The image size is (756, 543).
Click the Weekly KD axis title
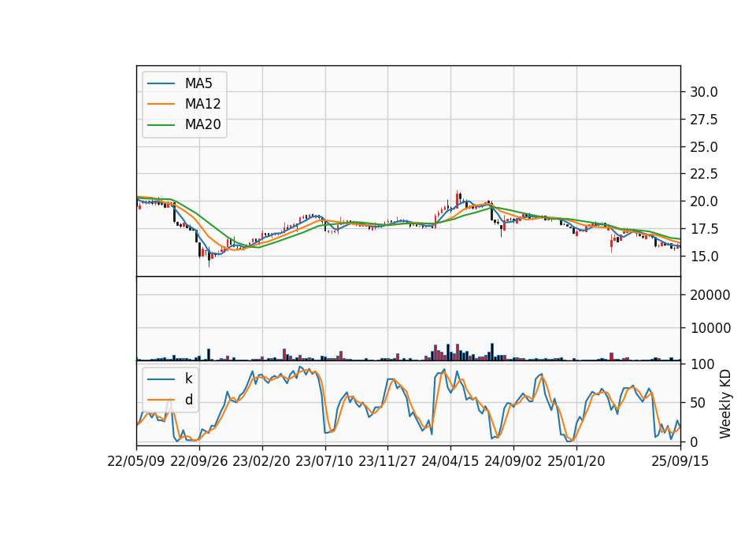724,404
